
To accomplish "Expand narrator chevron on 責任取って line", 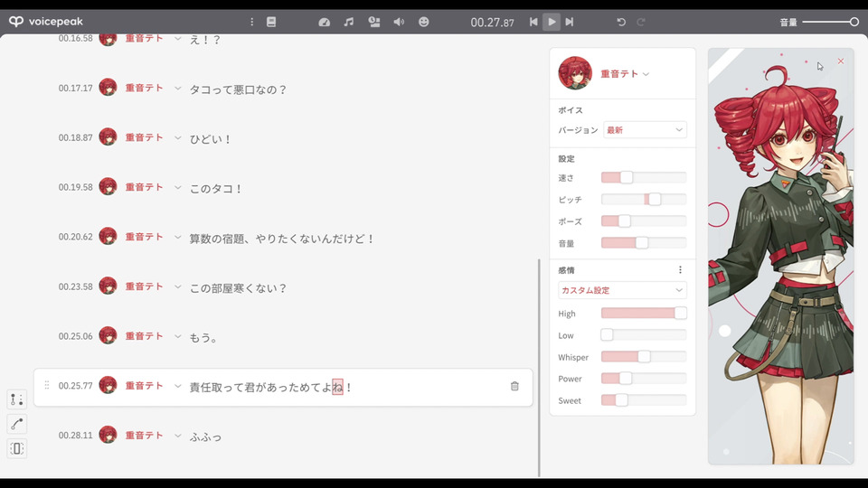I will [178, 386].
